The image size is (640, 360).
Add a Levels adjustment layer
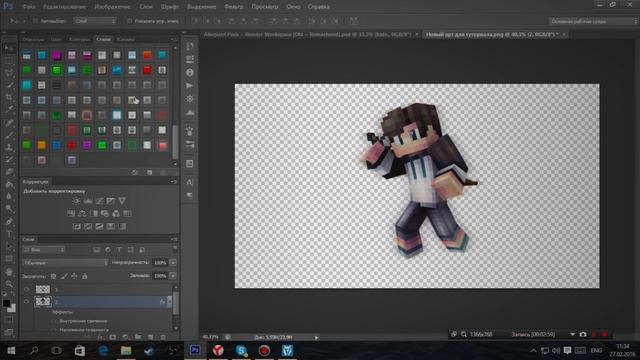[88, 201]
